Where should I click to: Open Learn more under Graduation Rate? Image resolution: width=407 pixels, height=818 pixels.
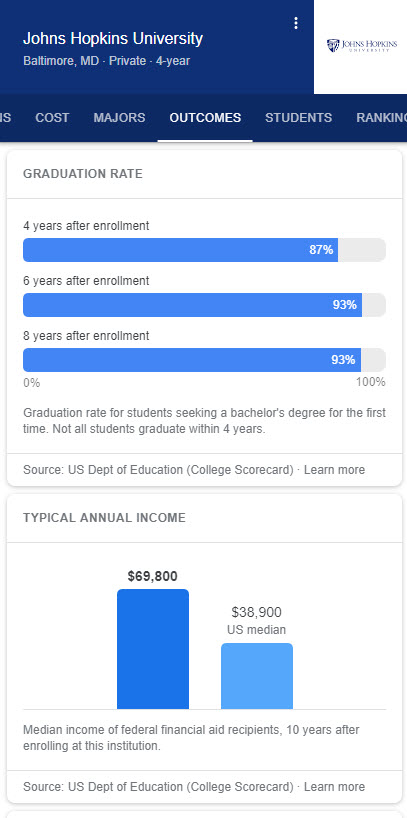(334, 470)
